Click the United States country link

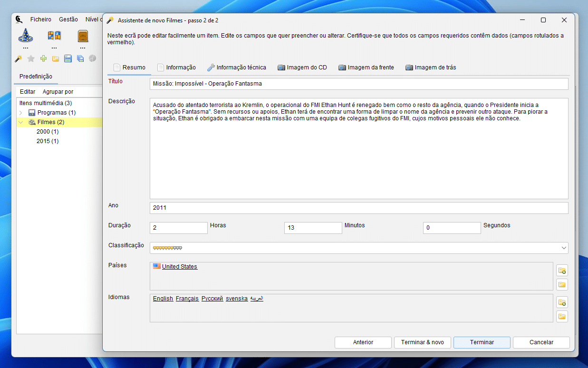180,267
